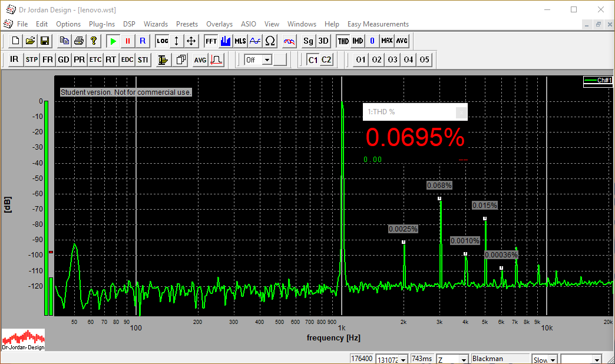Click the vertical autoscale arrow icon

[177, 41]
